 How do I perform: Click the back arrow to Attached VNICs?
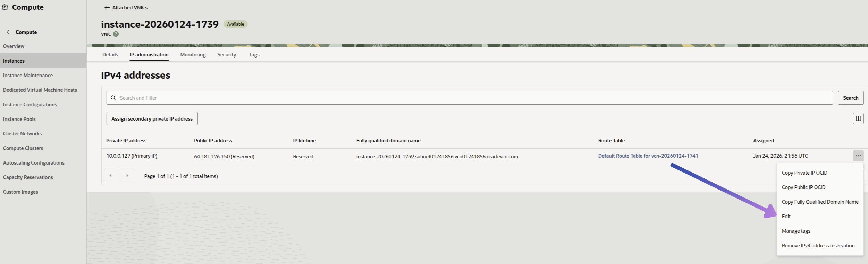107,8
